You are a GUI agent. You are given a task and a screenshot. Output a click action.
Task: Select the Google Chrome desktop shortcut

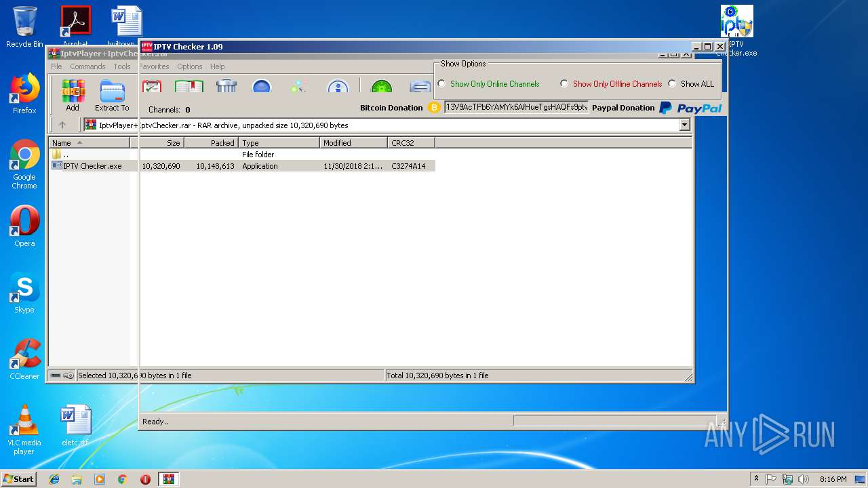pos(24,164)
